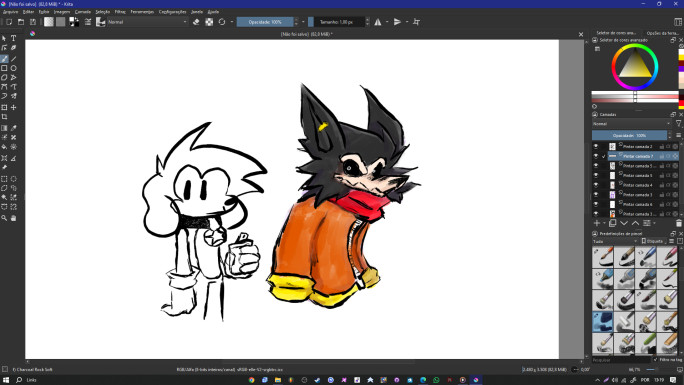Select the Pan hand tool

(x=14, y=218)
